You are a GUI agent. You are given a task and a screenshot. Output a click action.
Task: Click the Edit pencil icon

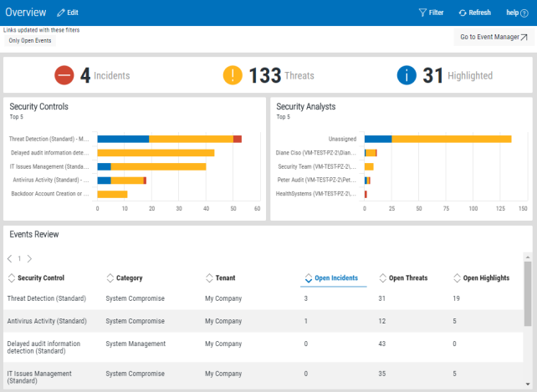coord(61,13)
